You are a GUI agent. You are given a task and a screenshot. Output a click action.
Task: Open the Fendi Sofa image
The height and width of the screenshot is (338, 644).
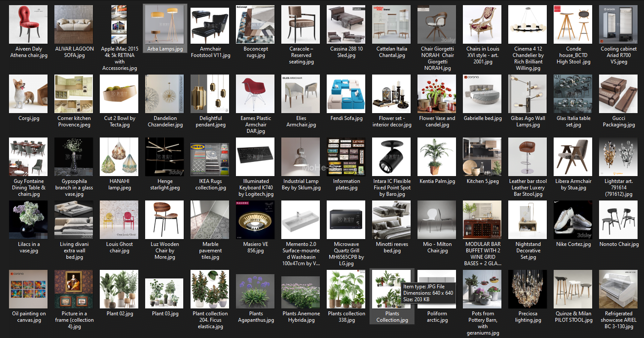(x=346, y=94)
